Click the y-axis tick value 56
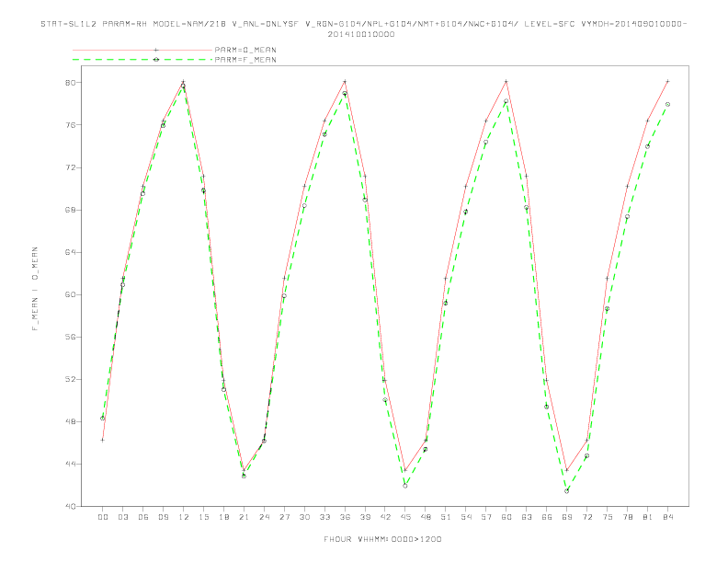Screen dimensions: 728x563 pos(73,337)
